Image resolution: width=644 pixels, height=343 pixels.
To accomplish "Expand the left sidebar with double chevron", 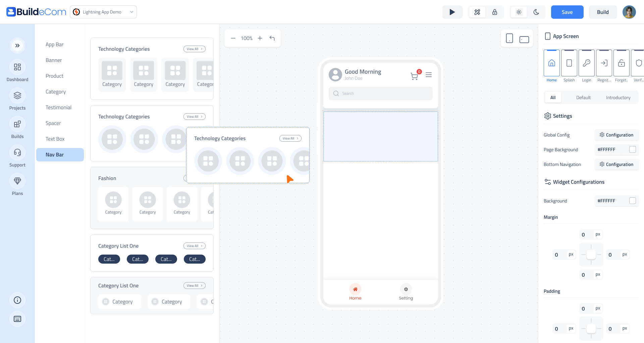I will (x=17, y=46).
